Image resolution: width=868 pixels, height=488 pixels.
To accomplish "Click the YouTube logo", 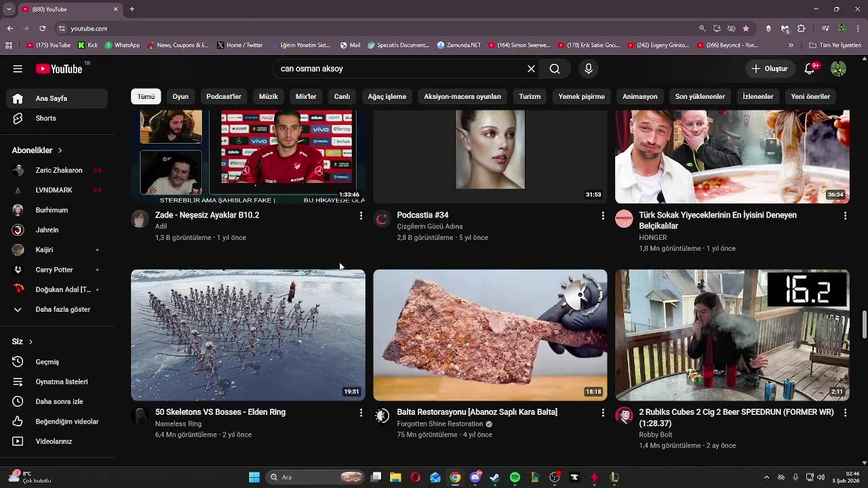I will point(59,68).
